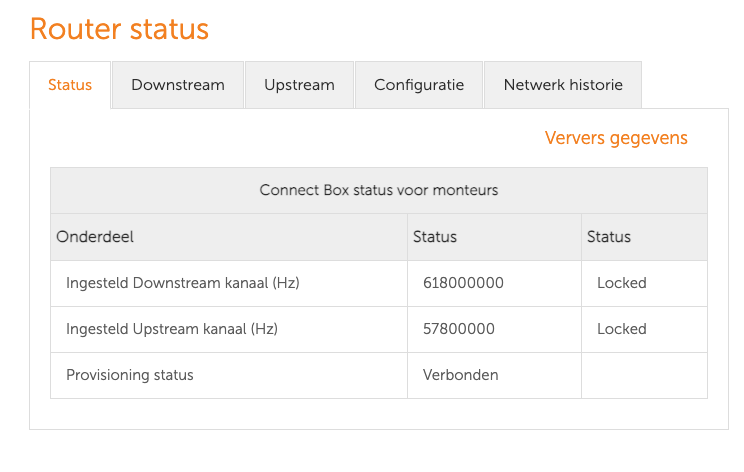Click the Ververs gegevens refresh link

[x=616, y=138]
